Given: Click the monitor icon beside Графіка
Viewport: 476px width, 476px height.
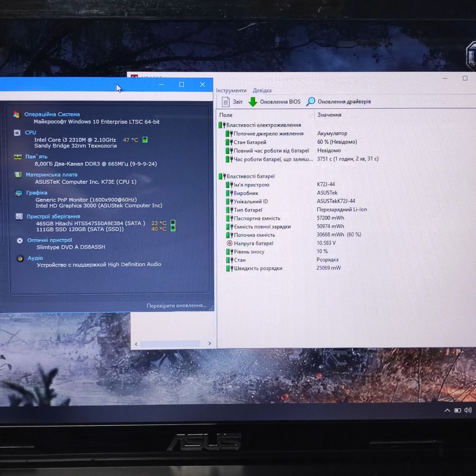Looking at the screenshot, I should coord(19,193).
